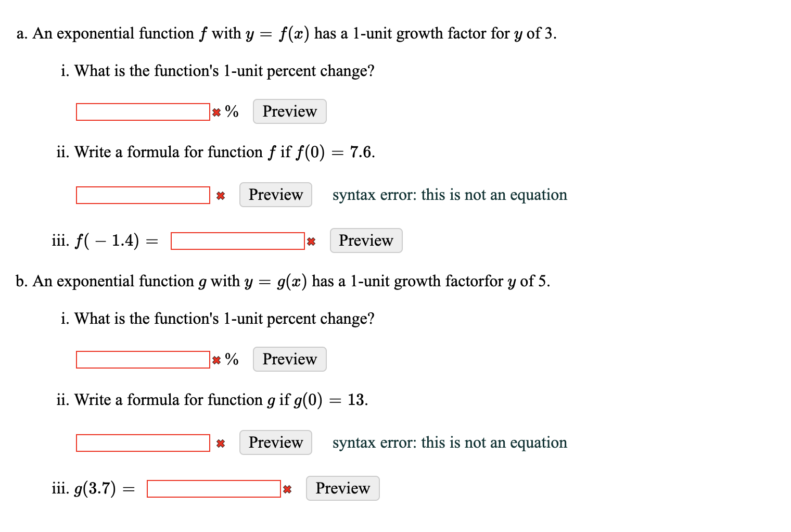Click the syntax error message after the g formula

[x=450, y=442]
